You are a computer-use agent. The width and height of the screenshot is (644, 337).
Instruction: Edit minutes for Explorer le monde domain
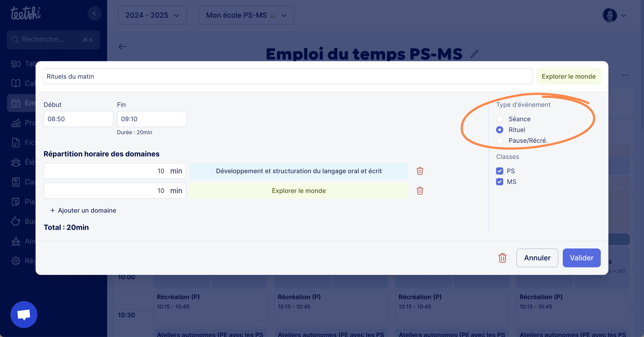click(x=114, y=191)
